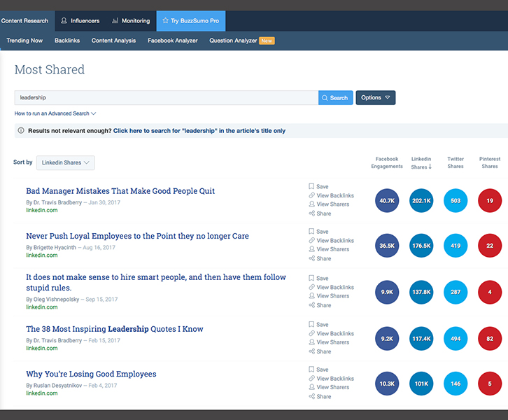The width and height of the screenshot is (508, 420).
Task: Sort by Linkedin Shares column header
Action: click(421, 162)
